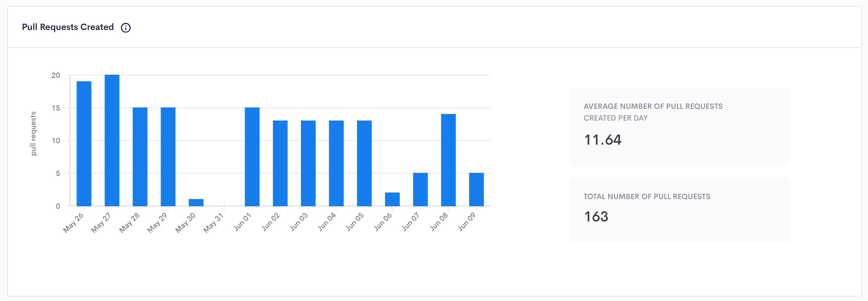Click the May 31 axis label
The height and width of the screenshot is (301, 868).
tap(213, 223)
